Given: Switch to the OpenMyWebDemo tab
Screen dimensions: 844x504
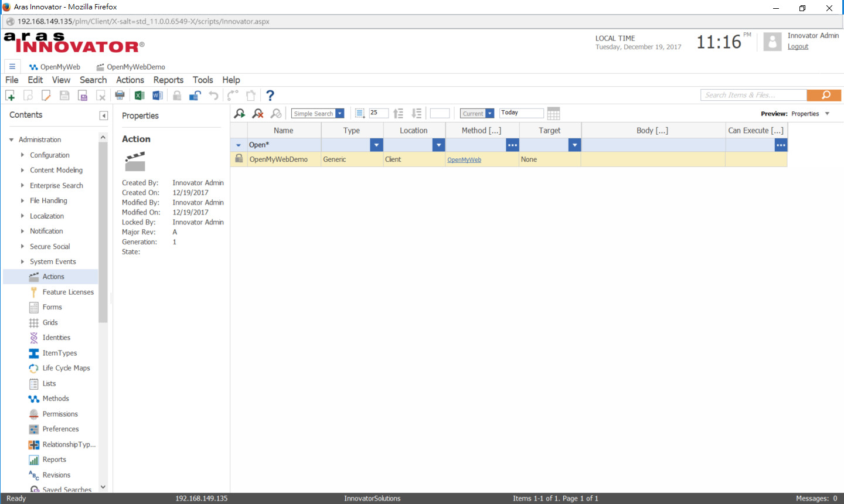Looking at the screenshot, I should click(131, 67).
